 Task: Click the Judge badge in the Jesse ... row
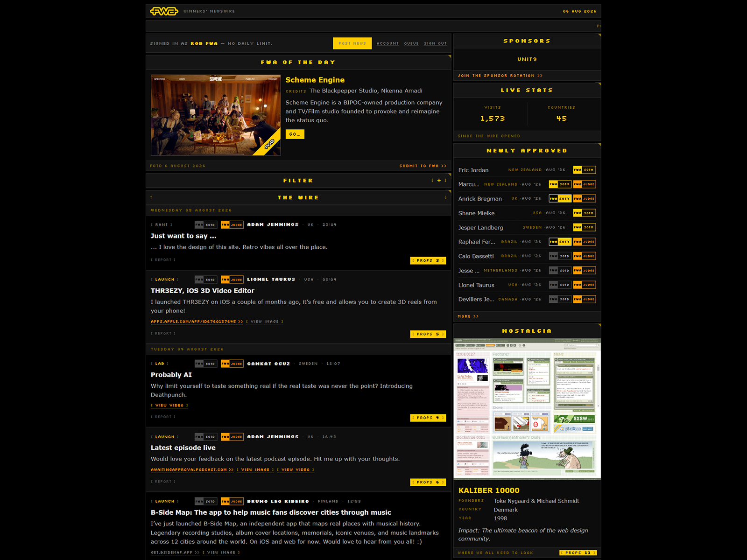click(x=585, y=271)
